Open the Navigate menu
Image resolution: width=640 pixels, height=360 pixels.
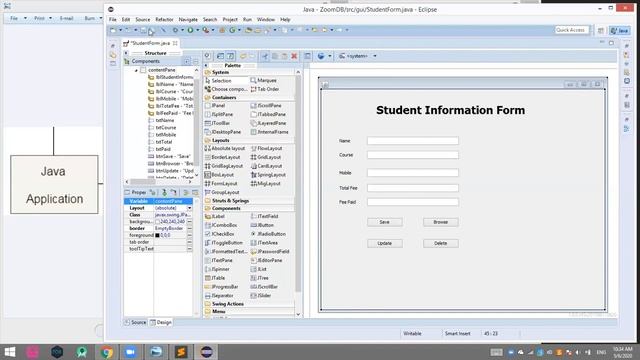(x=188, y=20)
